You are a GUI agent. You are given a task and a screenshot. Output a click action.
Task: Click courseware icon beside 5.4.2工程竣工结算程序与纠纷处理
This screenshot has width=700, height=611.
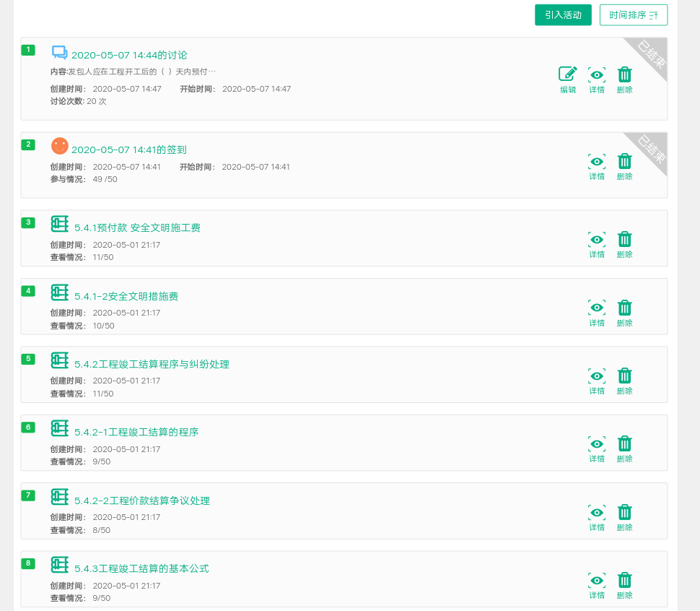(x=59, y=360)
